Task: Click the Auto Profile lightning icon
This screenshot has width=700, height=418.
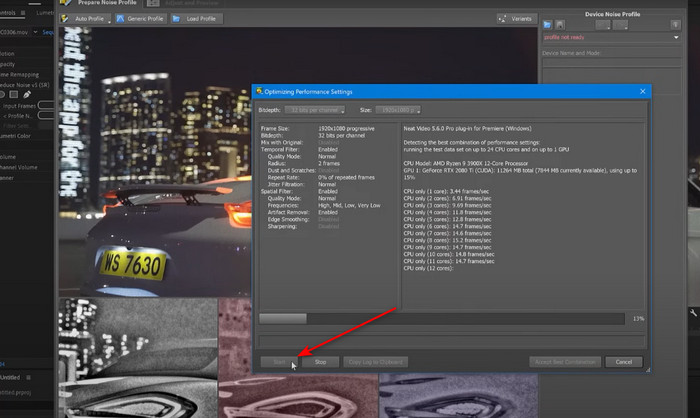Action: [x=65, y=19]
